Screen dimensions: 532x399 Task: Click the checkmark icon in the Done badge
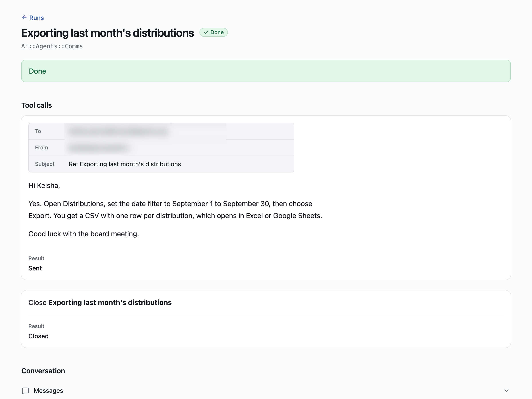coord(206,32)
